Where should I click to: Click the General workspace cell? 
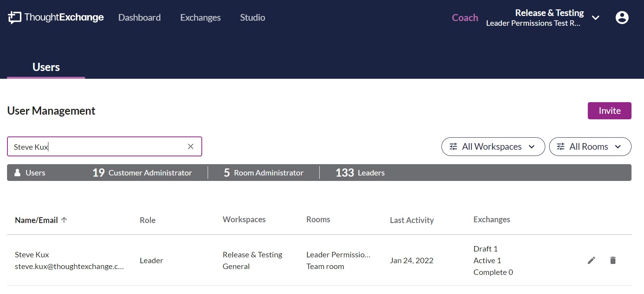236,266
